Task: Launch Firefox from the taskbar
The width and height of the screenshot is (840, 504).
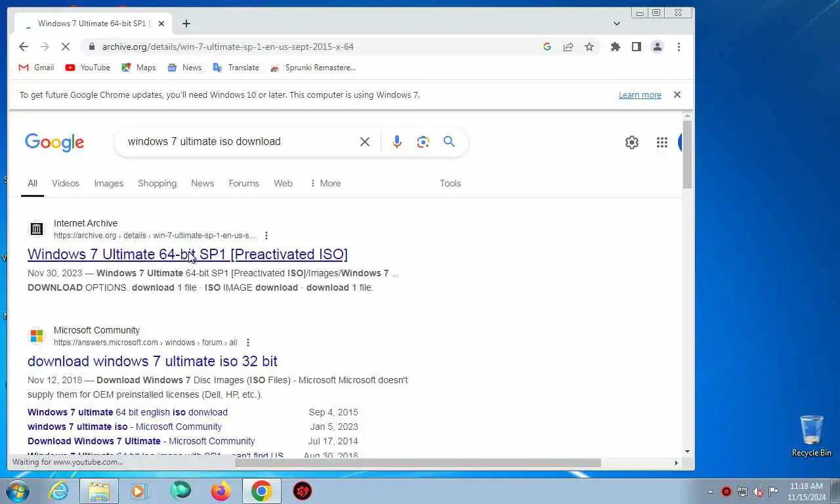Action: pos(221,491)
